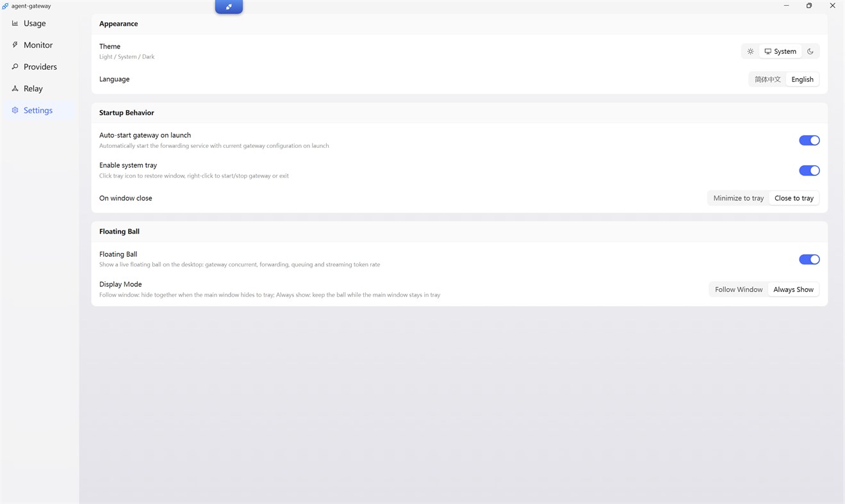This screenshot has height=504, width=845.
Task: Click the On window close label
Action: point(126,198)
